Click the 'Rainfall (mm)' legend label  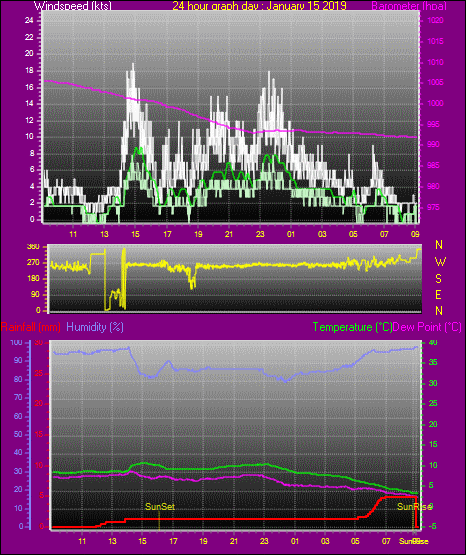30,327
